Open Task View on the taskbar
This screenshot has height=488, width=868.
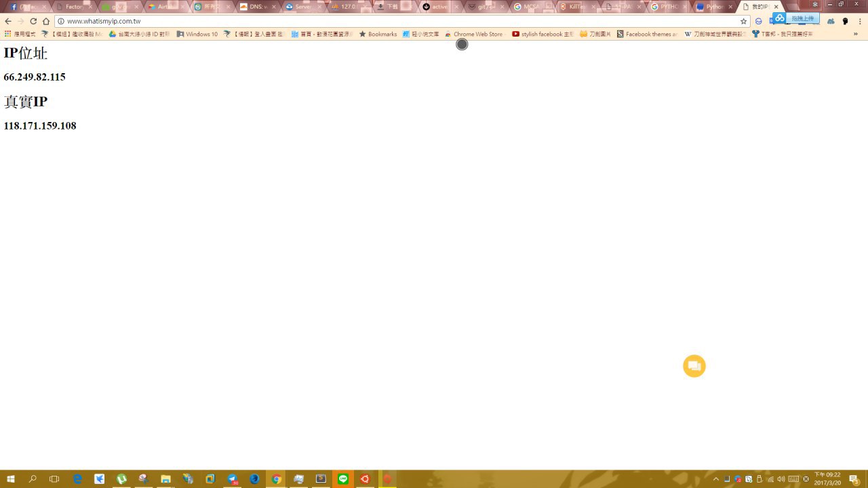[x=54, y=479]
